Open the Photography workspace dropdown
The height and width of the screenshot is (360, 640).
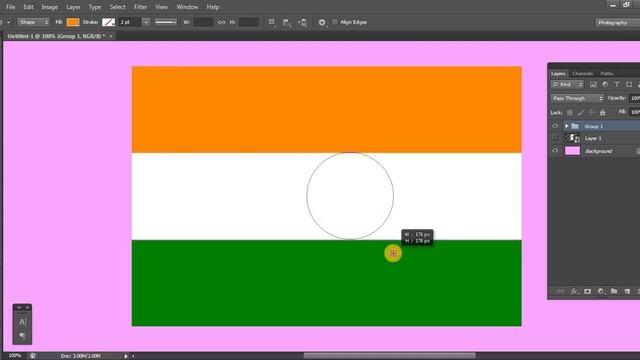coord(617,22)
